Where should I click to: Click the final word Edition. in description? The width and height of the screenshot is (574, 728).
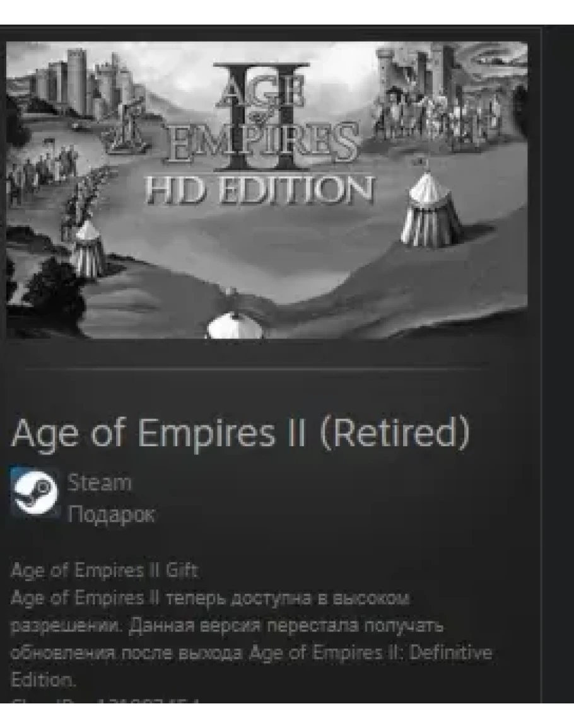42,679
